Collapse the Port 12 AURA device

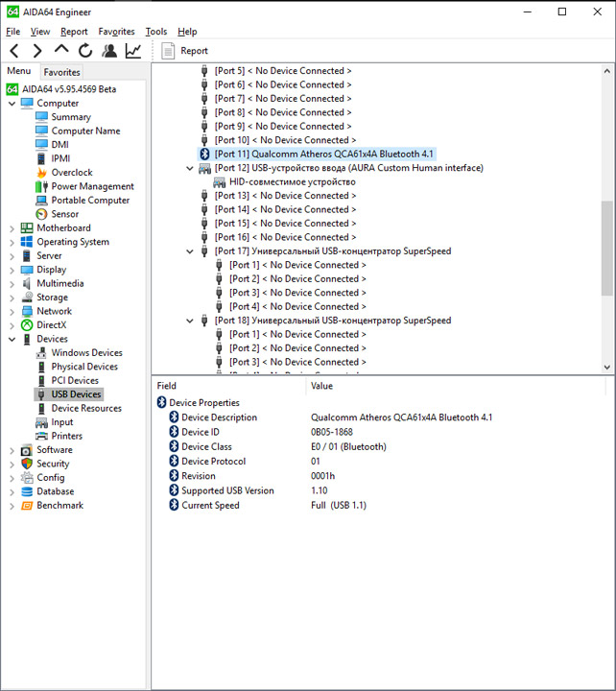(190, 168)
